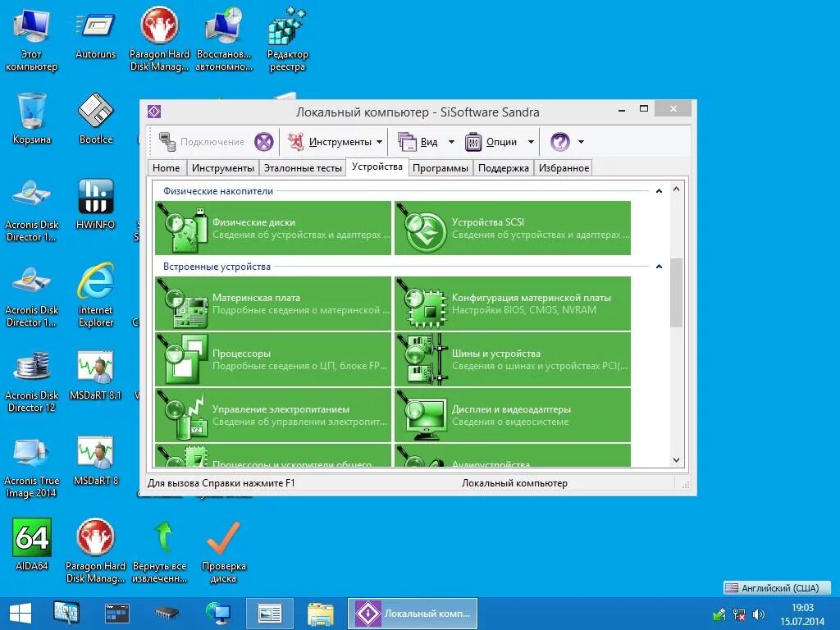This screenshot has height=630, width=840.
Task: Open the Дисплеи и видеоадаптеры module
Action: [513, 414]
